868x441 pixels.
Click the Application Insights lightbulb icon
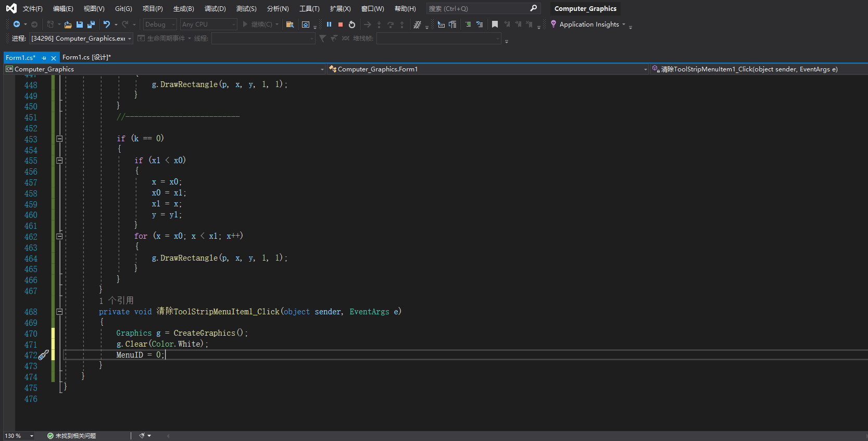click(553, 24)
